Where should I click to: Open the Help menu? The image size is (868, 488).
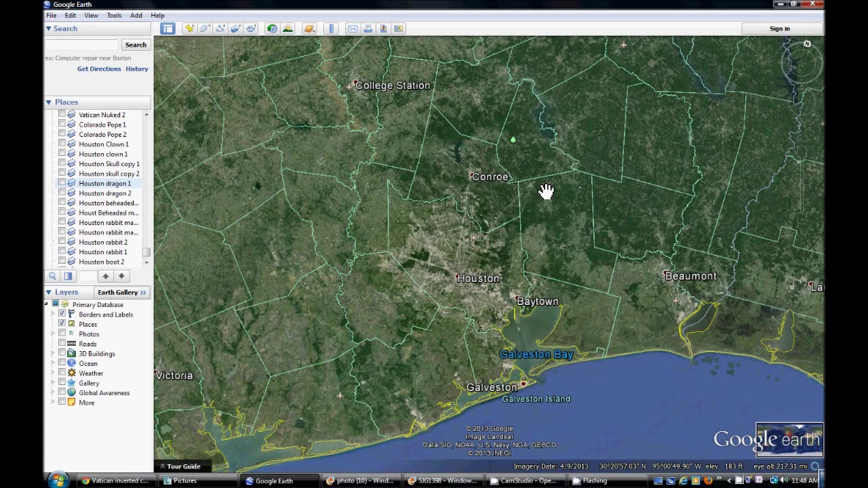(157, 15)
